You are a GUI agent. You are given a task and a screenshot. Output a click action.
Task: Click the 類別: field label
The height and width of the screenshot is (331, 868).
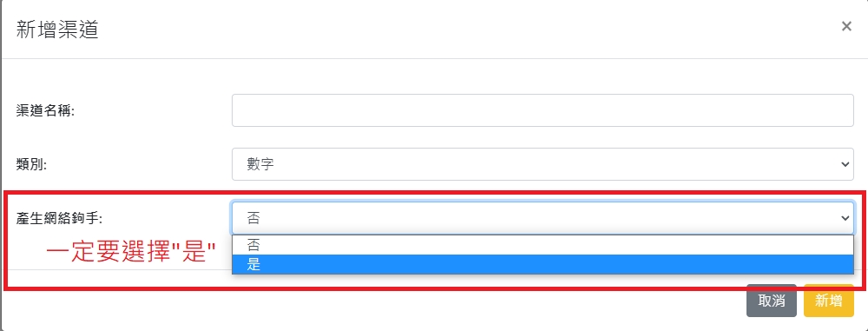pos(31,164)
